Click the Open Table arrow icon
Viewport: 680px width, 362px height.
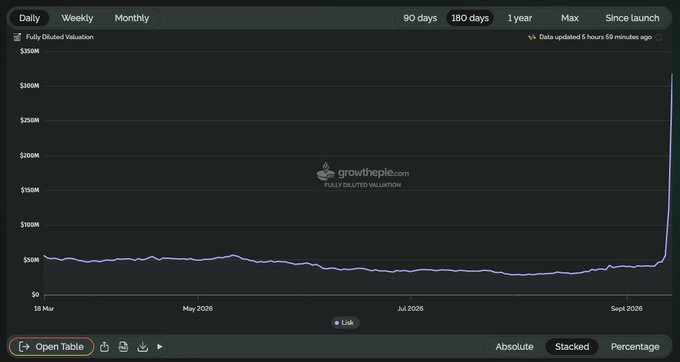[x=24, y=347]
